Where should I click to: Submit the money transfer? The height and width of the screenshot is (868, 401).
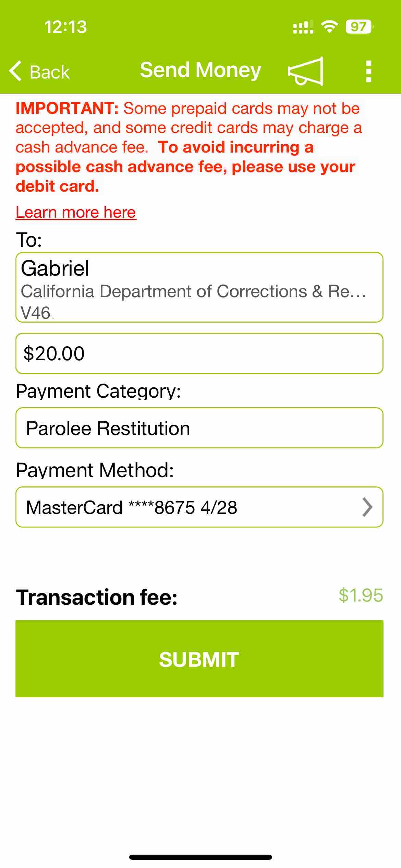coord(199,659)
